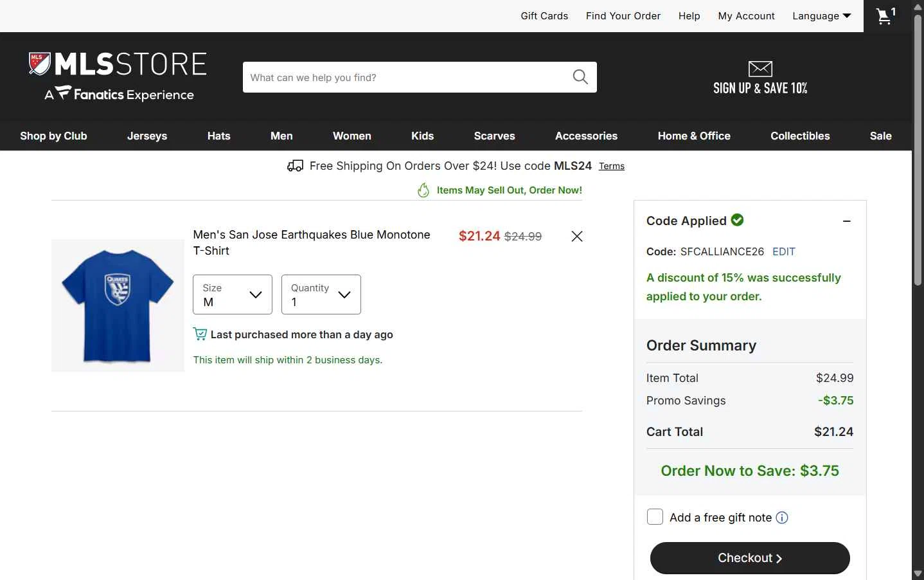Open the Help link
The image size is (924, 580).
click(x=689, y=16)
